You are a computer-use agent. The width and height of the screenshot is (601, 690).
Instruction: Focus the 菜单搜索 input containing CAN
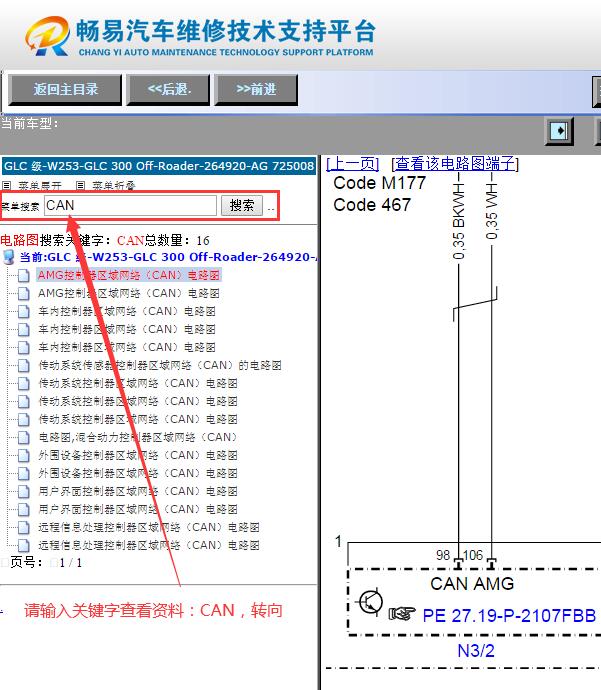coord(130,206)
